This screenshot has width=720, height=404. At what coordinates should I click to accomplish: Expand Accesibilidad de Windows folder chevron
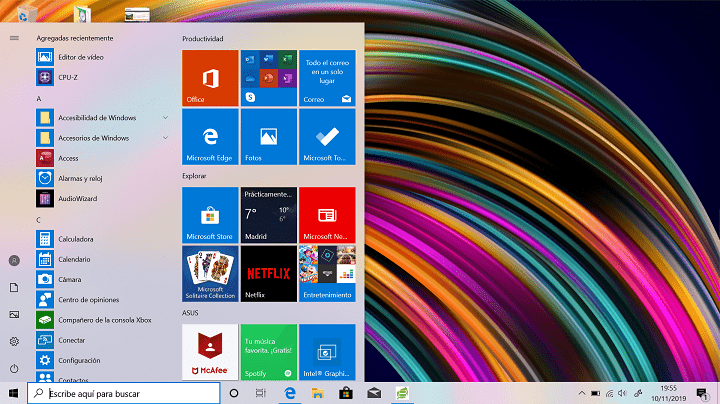[165, 118]
